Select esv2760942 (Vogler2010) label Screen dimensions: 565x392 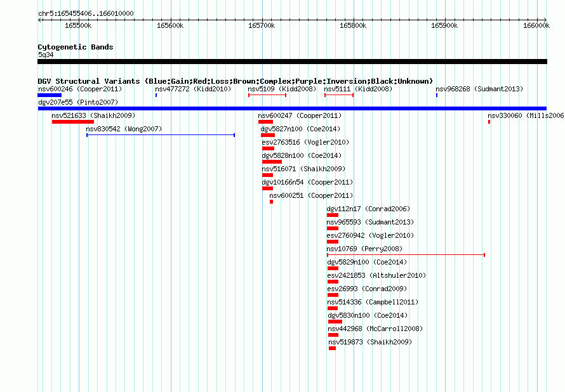pos(370,235)
